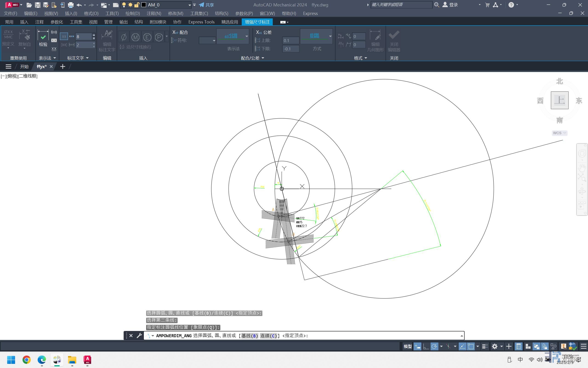
Task: Open the workspace switching gear icon
Action: point(494,346)
